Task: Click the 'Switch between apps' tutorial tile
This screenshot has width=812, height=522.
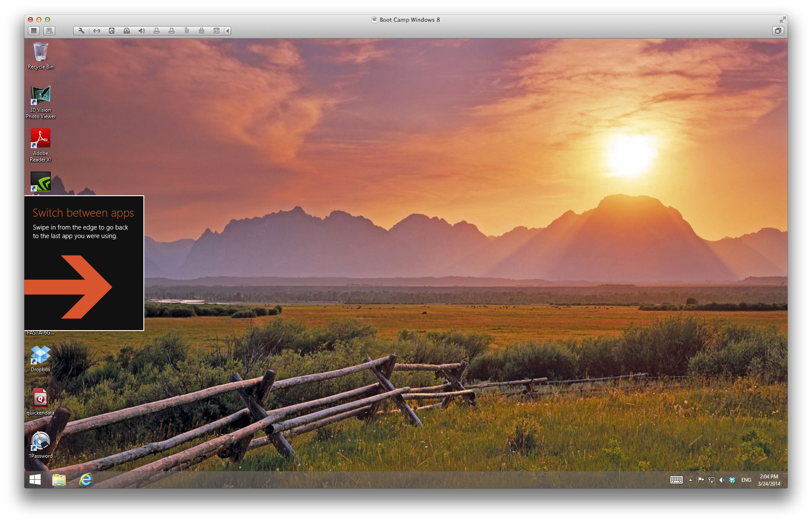Action: click(x=84, y=263)
